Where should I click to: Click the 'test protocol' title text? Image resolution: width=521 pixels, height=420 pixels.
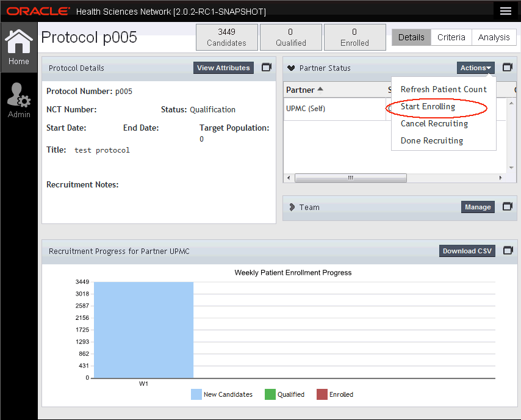click(102, 150)
